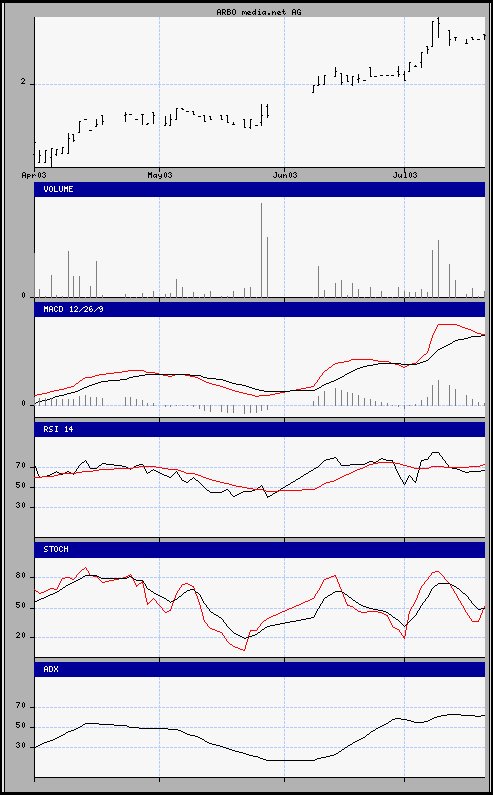Select the Jul03 date axis label
This screenshot has width=493, height=795.
pos(405,175)
